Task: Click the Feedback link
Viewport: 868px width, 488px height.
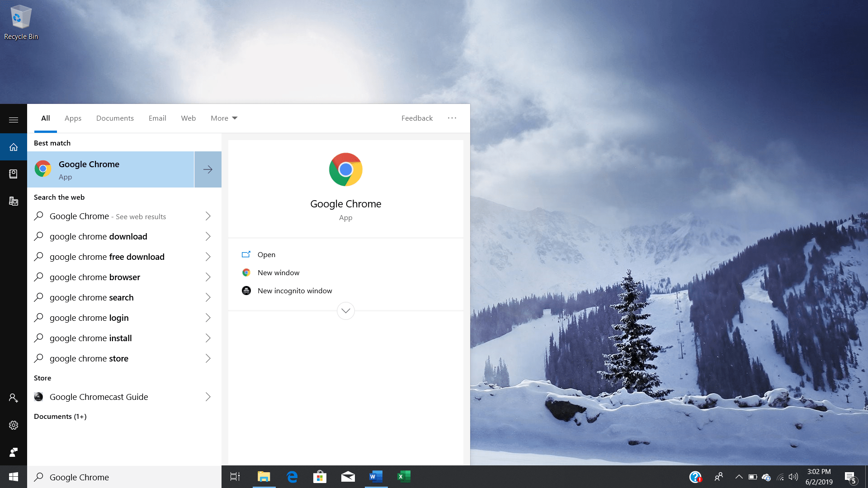Action: (417, 118)
